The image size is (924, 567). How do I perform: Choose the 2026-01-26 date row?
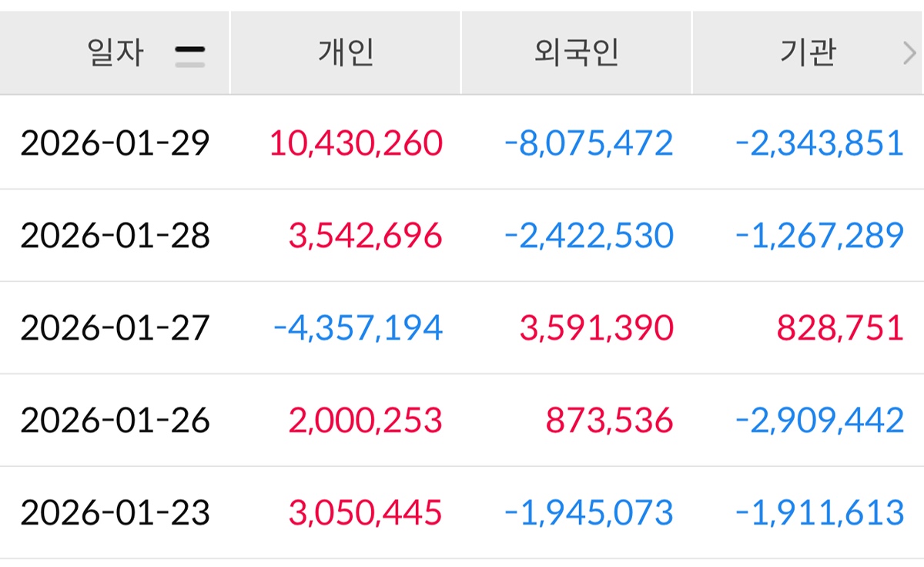click(115, 421)
